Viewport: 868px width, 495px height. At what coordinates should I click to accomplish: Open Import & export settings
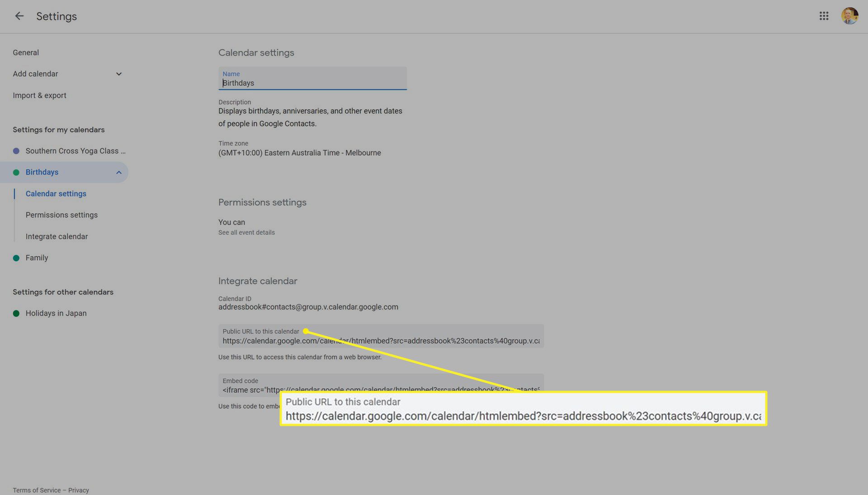[x=39, y=95]
